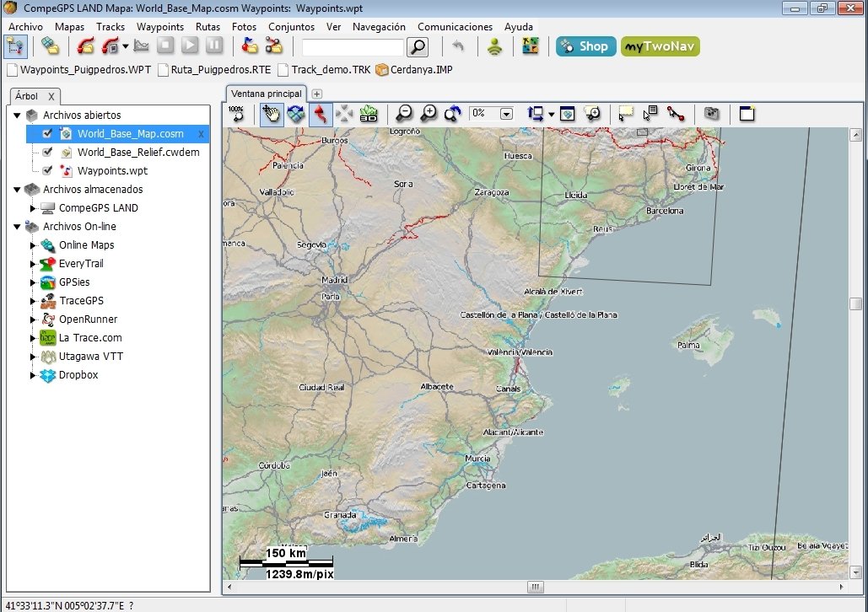Select the rectangle selection tool
This screenshot has height=612, width=868.
click(626, 114)
